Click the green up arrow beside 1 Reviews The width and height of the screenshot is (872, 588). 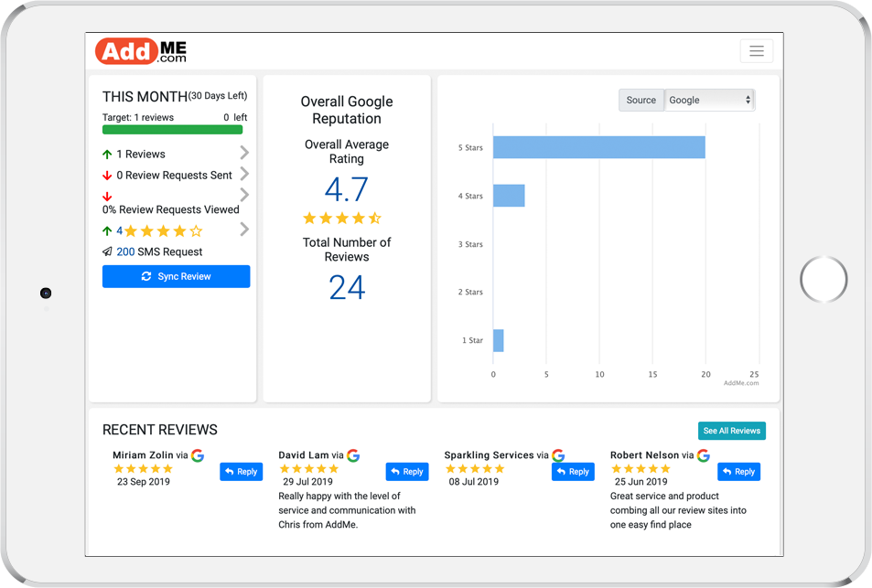[x=107, y=155]
